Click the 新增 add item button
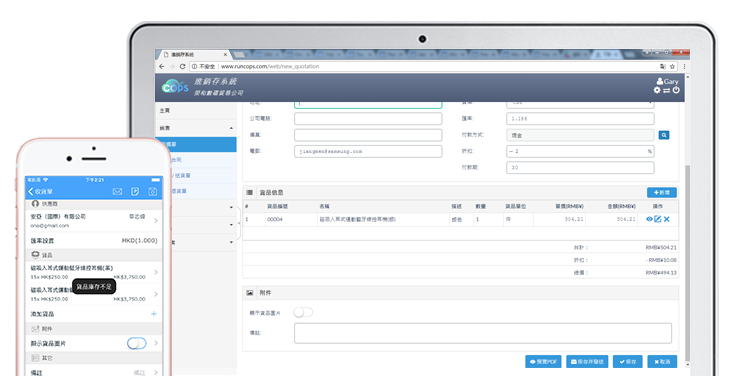Image resolution: width=738 pixels, height=376 pixels. coord(662,192)
